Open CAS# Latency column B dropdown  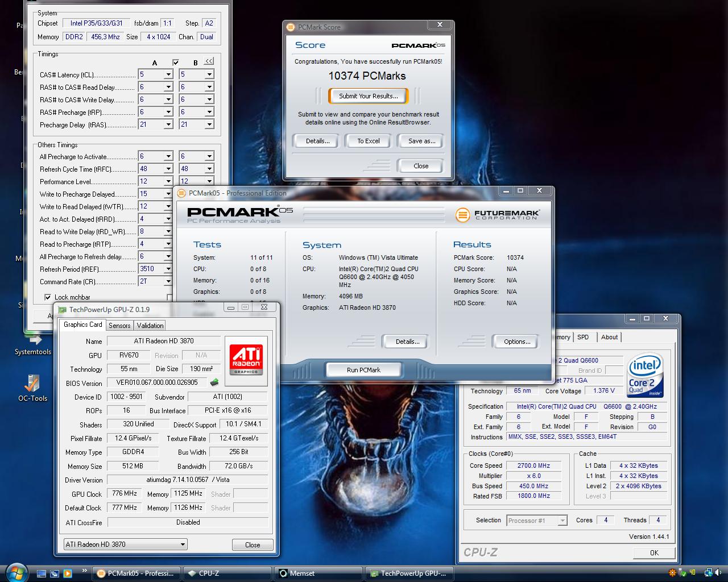pyautogui.click(x=209, y=74)
